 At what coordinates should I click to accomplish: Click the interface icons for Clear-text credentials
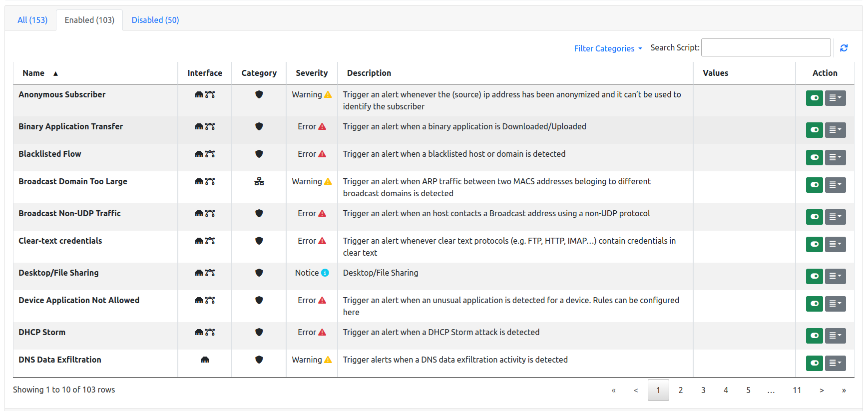click(x=205, y=241)
